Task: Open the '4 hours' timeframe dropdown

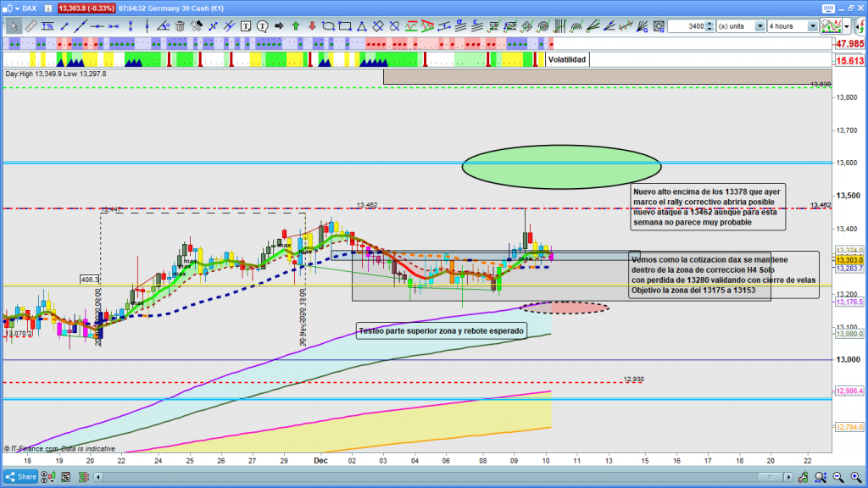Action: click(x=813, y=26)
